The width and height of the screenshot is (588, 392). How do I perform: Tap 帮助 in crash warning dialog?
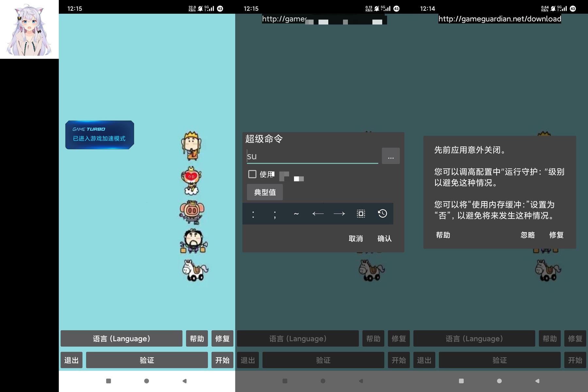443,235
